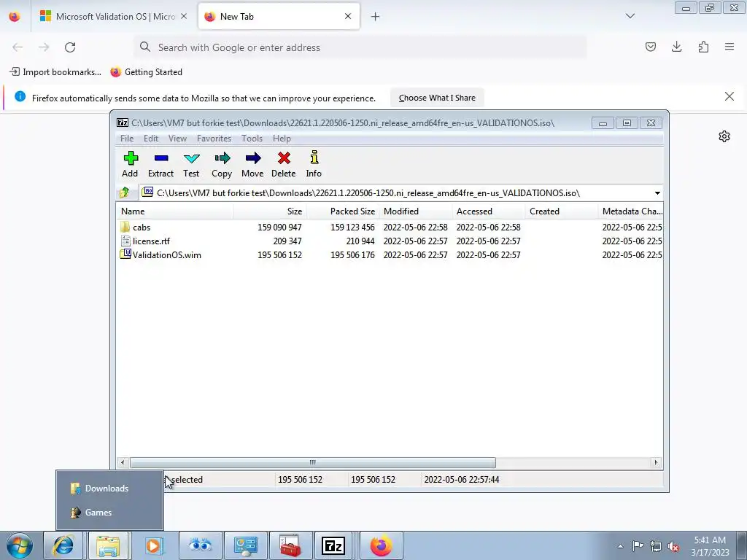Click the Firefox address search bar

coord(360,47)
